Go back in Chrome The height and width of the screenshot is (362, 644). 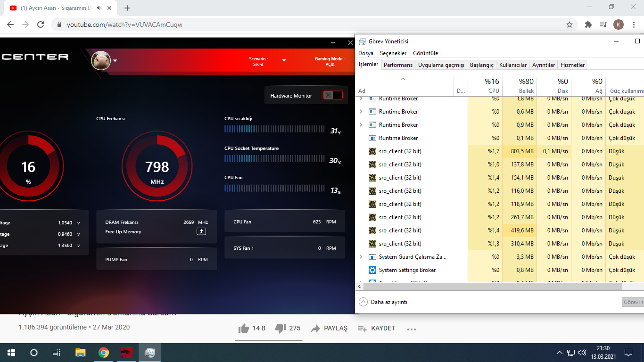pyautogui.click(x=10, y=25)
